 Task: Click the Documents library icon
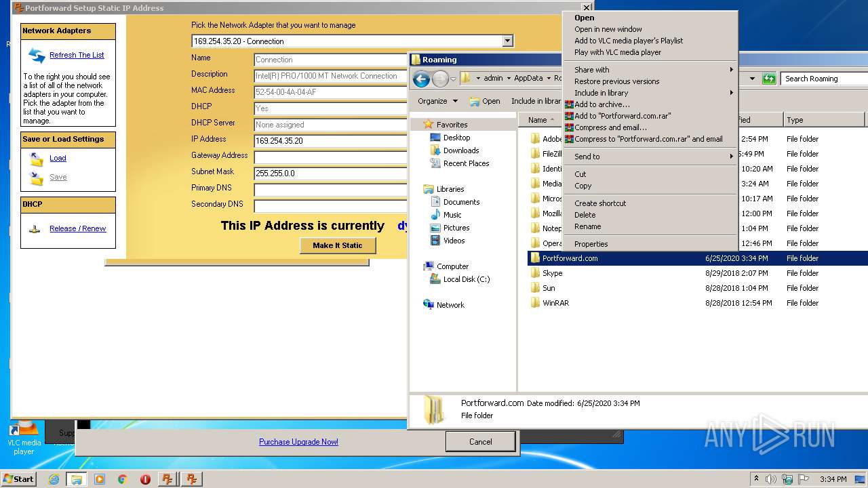(435, 202)
